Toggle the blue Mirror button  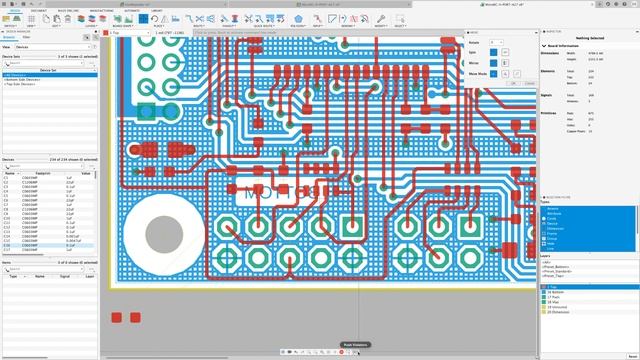(493, 63)
